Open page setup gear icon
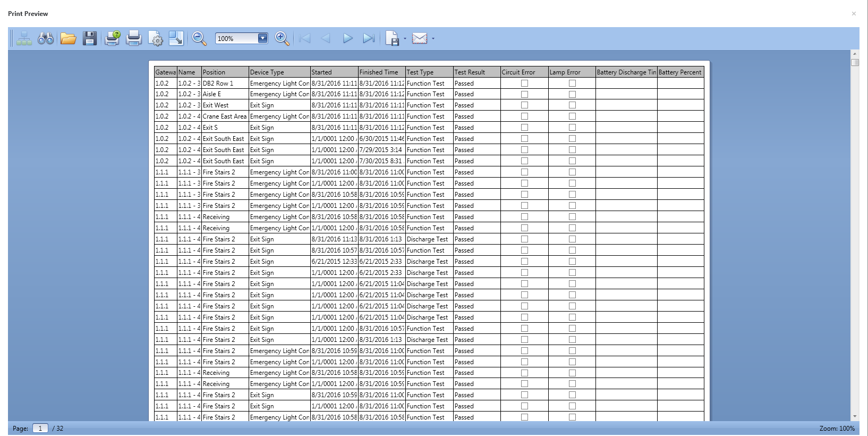The height and width of the screenshot is (436, 868). 156,38
